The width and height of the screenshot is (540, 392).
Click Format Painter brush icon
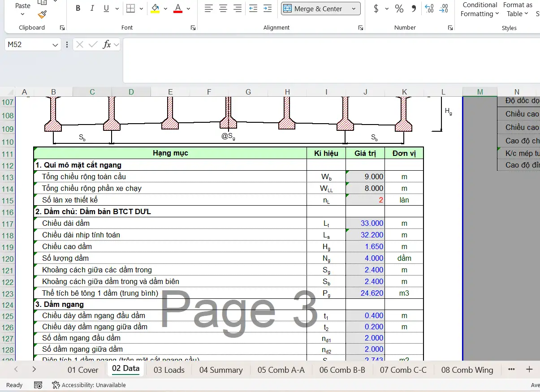pos(42,15)
